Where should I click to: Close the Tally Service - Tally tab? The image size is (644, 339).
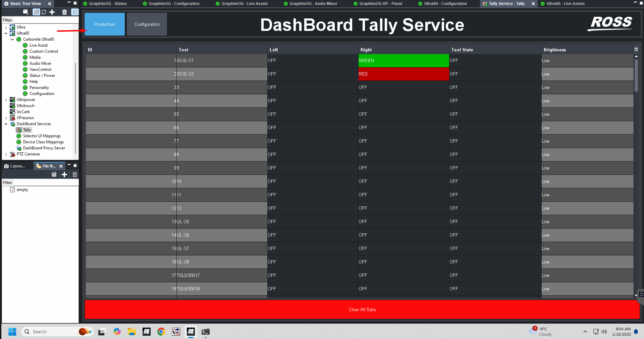click(x=533, y=4)
